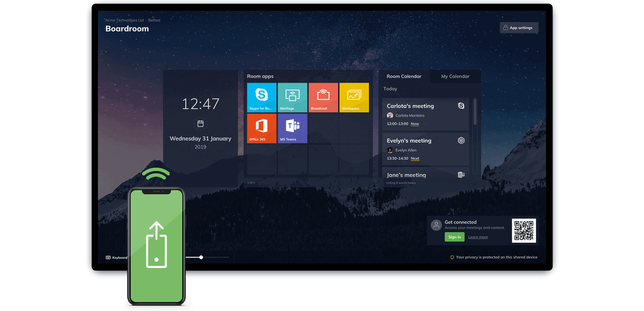Open the App settings button
This screenshot has width=644, height=311.
point(519,28)
